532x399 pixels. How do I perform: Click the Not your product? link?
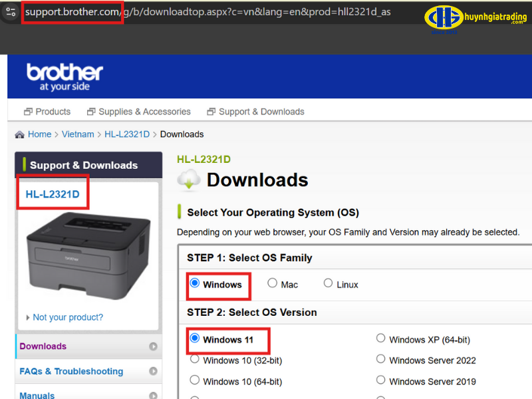(x=67, y=317)
